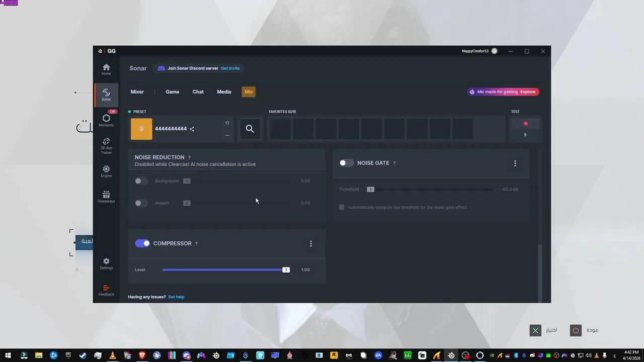The width and height of the screenshot is (644, 362).
Task: Click the عودة button with circle icon
Action: pyautogui.click(x=585, y=330)
